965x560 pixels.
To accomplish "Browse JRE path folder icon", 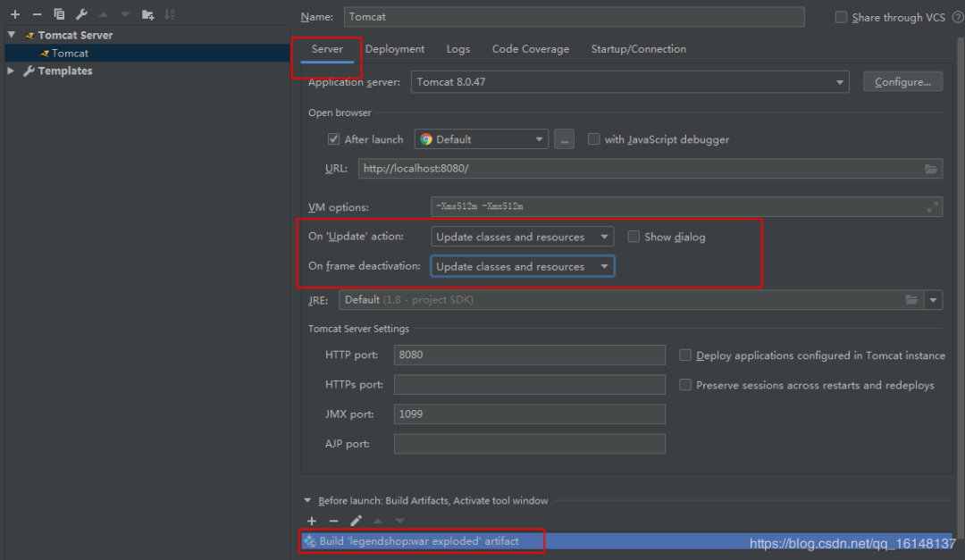I will (911, 300).
